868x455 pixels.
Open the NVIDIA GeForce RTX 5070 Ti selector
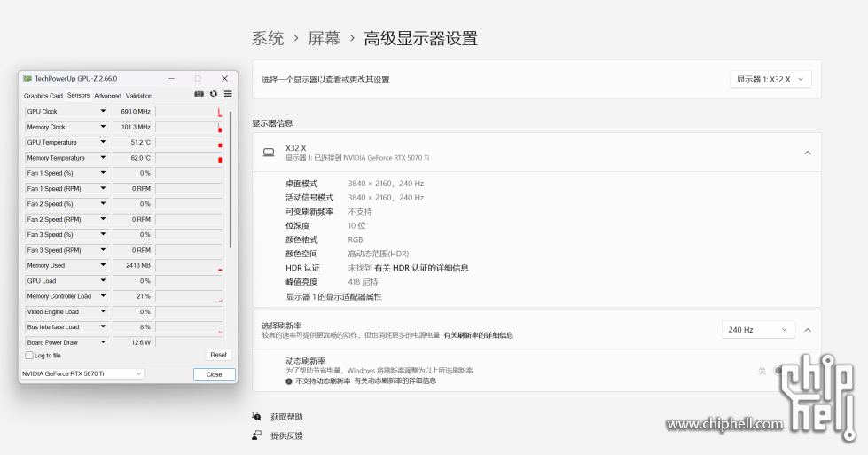[82, 373]
